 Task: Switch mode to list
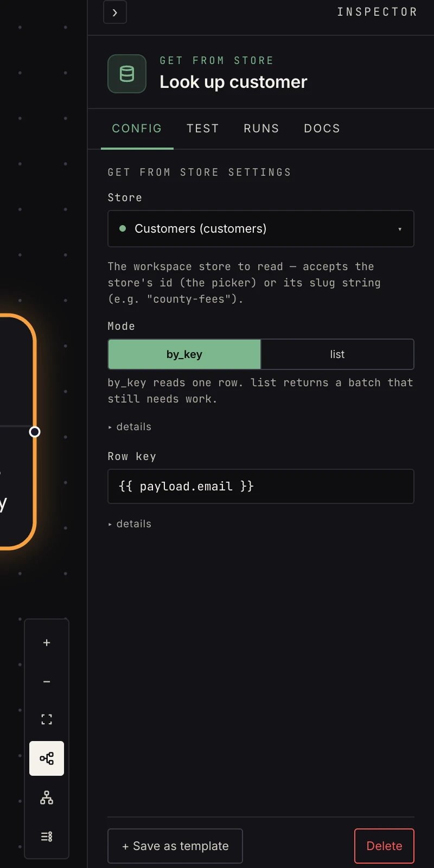point(337,354)
